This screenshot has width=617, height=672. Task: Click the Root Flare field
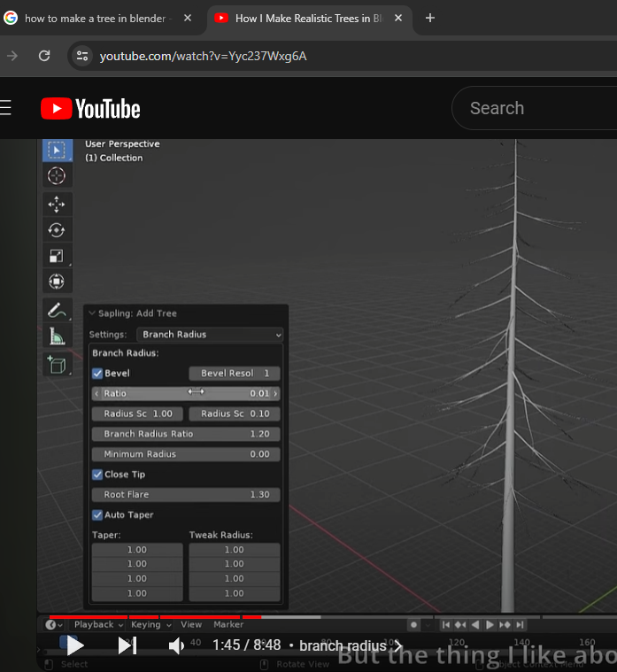tap(186, 495)
